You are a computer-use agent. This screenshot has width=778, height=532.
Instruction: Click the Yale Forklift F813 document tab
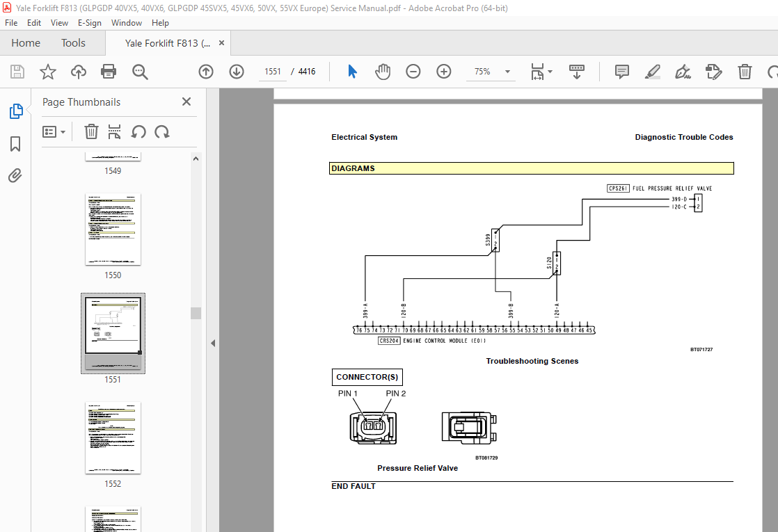168,43
